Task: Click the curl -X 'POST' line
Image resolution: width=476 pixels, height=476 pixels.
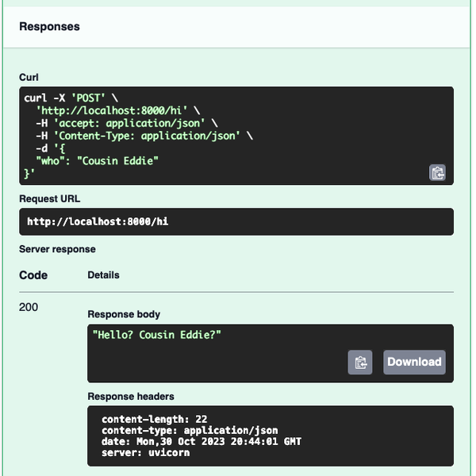Action: [x=71, y=98]
